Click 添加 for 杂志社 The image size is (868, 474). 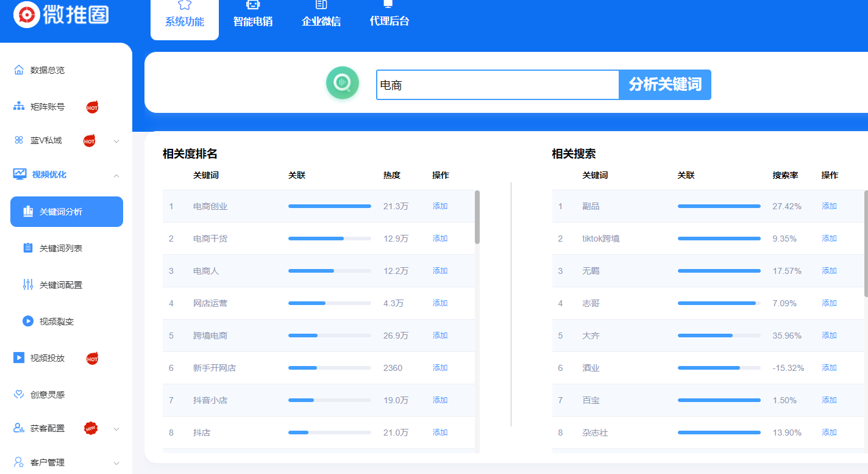829,433
